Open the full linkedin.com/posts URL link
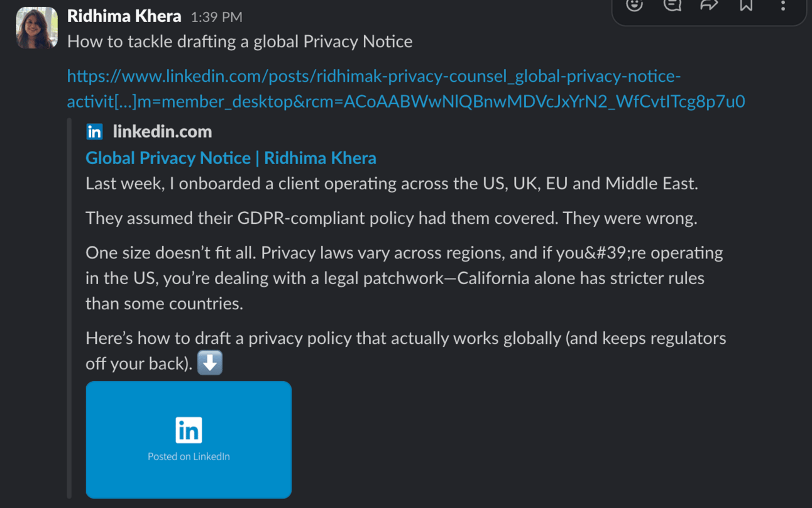 [x=406, y=89]
